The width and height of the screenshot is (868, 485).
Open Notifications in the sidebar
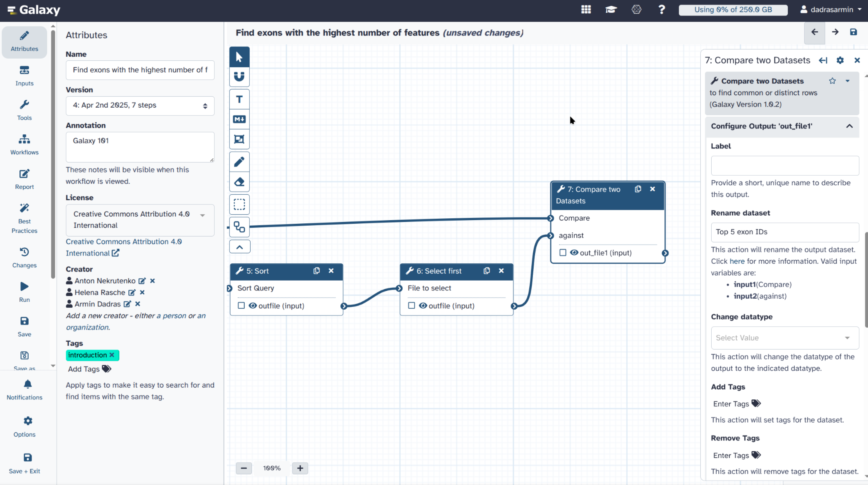pyautogui.click(x=24, y=390)
